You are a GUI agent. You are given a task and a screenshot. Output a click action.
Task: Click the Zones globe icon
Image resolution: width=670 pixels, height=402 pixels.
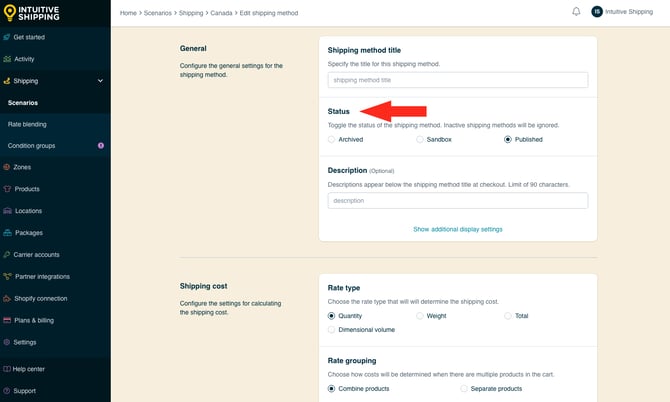7,167
